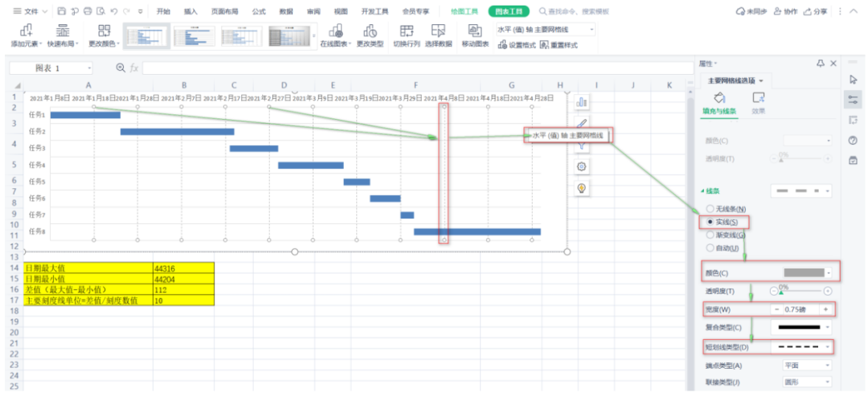Switch to the 页面布局 ribbon tab

tap(224, 11)
